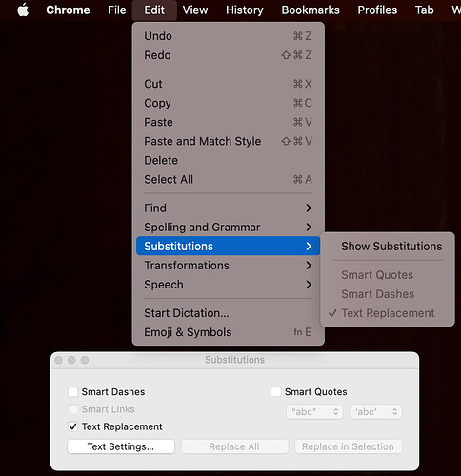
Task: Click the Text Settings… button
Action: (121, 446)
